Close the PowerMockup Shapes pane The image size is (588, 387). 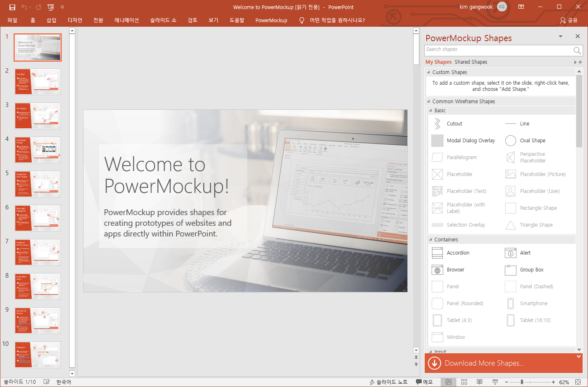tap(578, 37)
